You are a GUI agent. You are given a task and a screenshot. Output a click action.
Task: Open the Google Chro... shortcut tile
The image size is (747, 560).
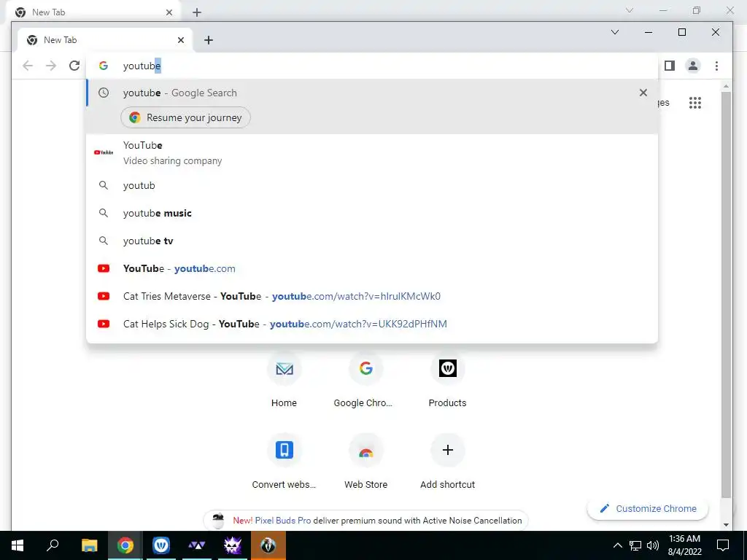coord(366,381)
